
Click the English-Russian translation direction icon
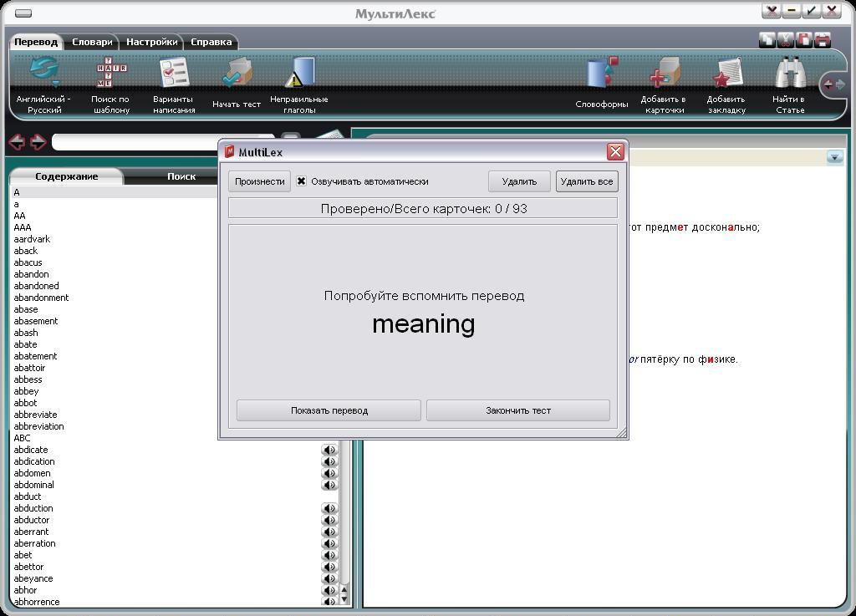tap(43, 74)
